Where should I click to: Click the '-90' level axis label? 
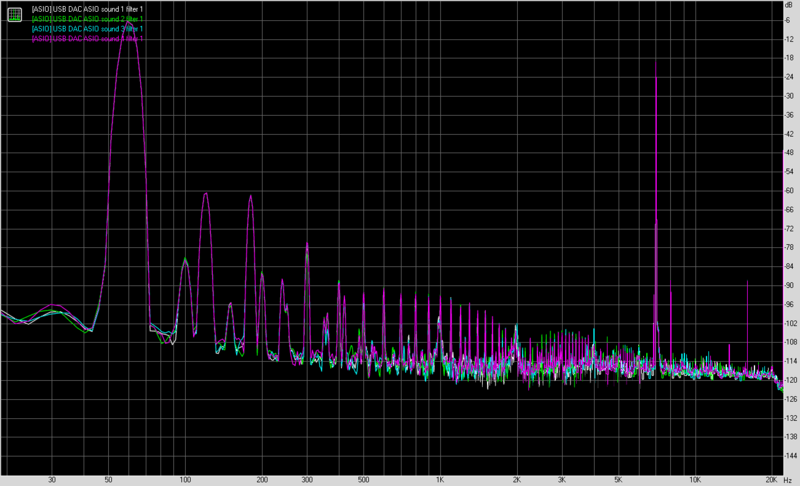[x=789, y=286]
